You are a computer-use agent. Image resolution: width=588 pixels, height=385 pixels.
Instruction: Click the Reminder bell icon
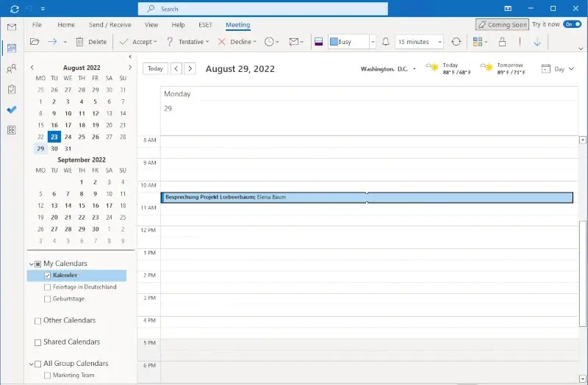(385, 42)
